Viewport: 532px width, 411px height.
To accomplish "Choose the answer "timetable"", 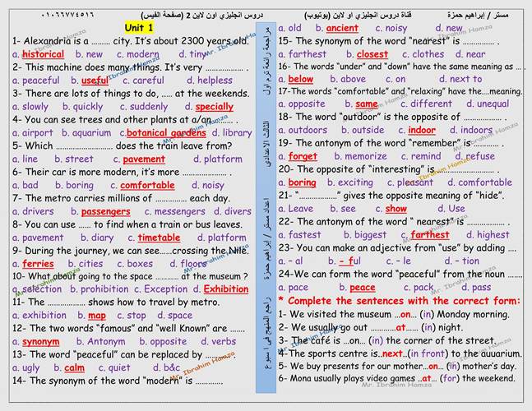I will tap(159, 238).
